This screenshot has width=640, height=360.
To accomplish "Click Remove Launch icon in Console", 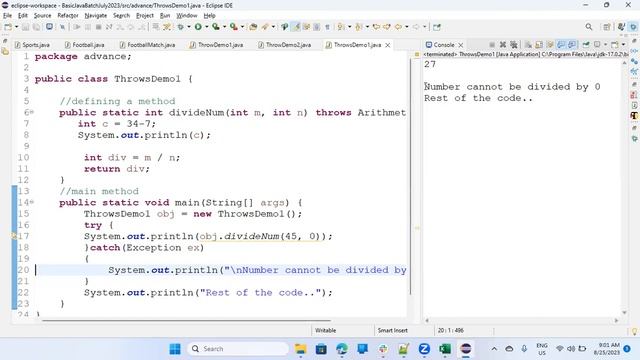I will (x=503, y=44).
